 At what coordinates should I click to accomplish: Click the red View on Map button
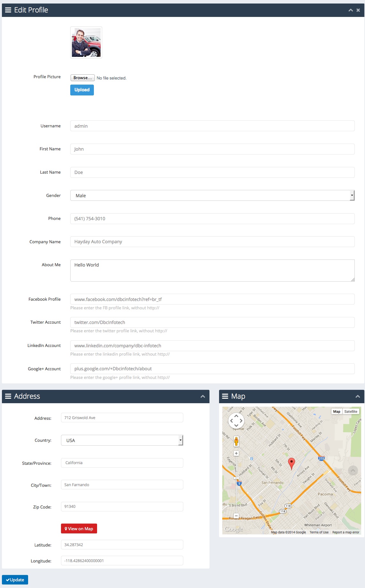79,529
